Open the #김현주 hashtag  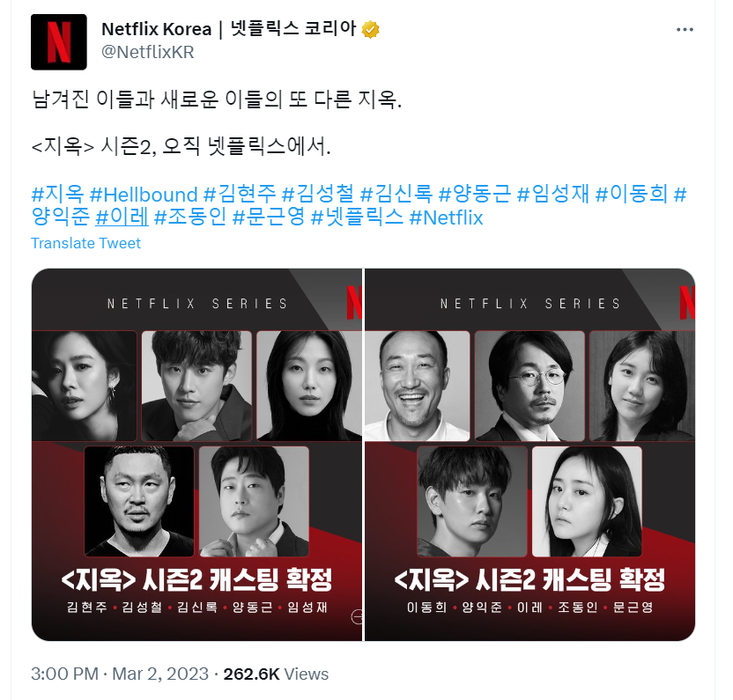pyautogui.click(x=240, y=194)
